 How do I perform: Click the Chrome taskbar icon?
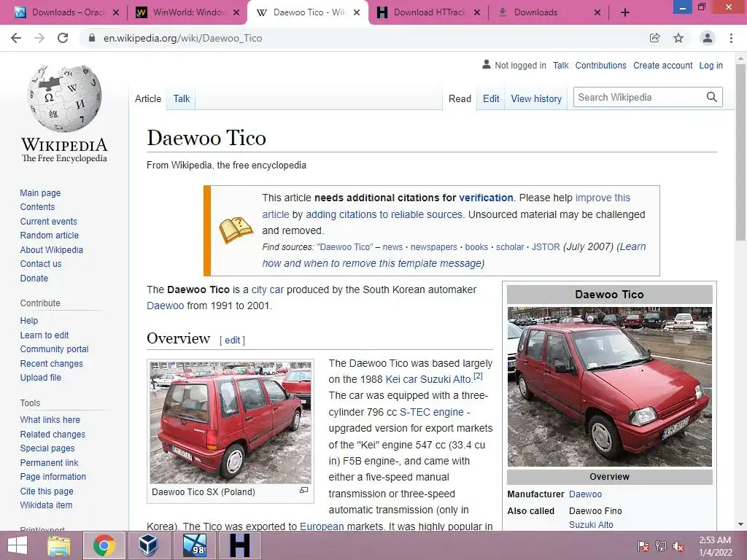[104, 545]
